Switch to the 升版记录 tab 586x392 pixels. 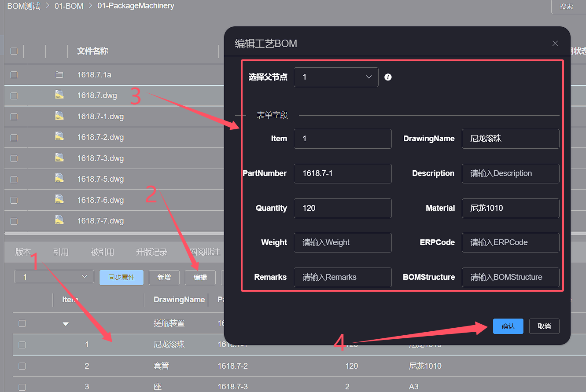click(x=152, y=252)
